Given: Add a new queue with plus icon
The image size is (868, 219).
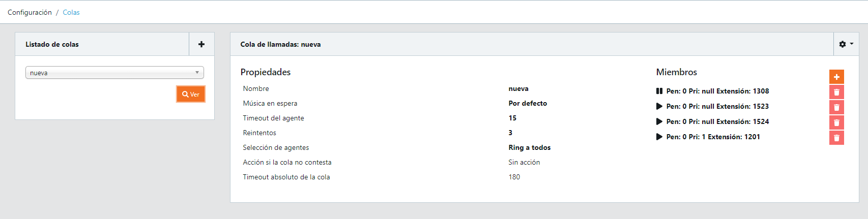Looking at the screenshot, I should point(201,44).
